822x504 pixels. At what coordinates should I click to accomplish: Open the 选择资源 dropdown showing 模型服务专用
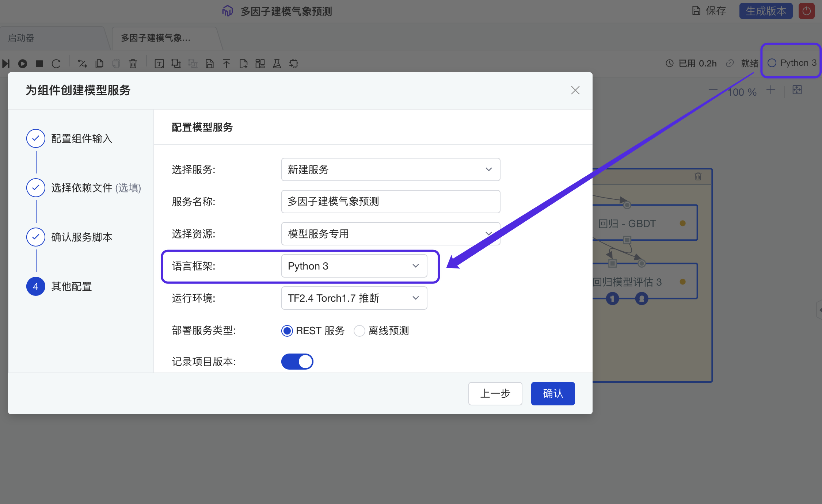tap(391, 234)
